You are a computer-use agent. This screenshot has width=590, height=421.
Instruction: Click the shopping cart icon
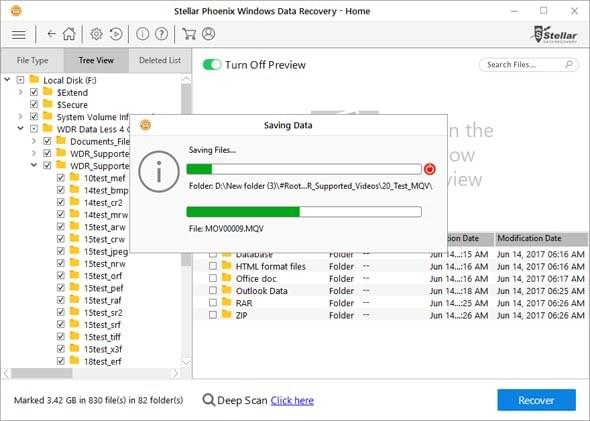click(x=189, y=34)
